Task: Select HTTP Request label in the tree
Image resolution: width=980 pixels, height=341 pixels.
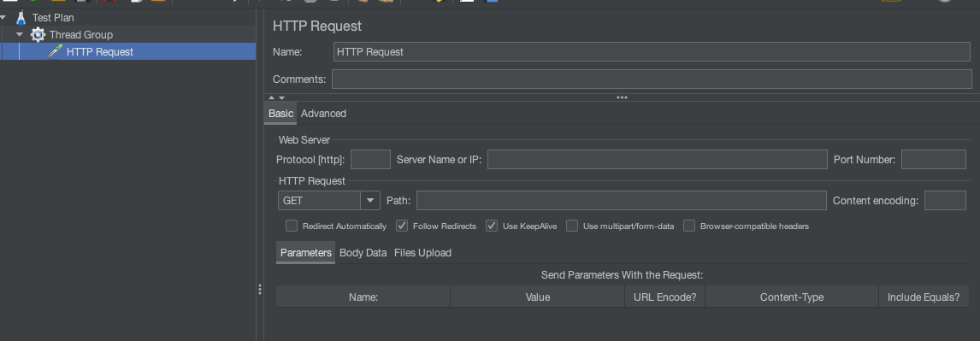Action: (x=100, y=52)
